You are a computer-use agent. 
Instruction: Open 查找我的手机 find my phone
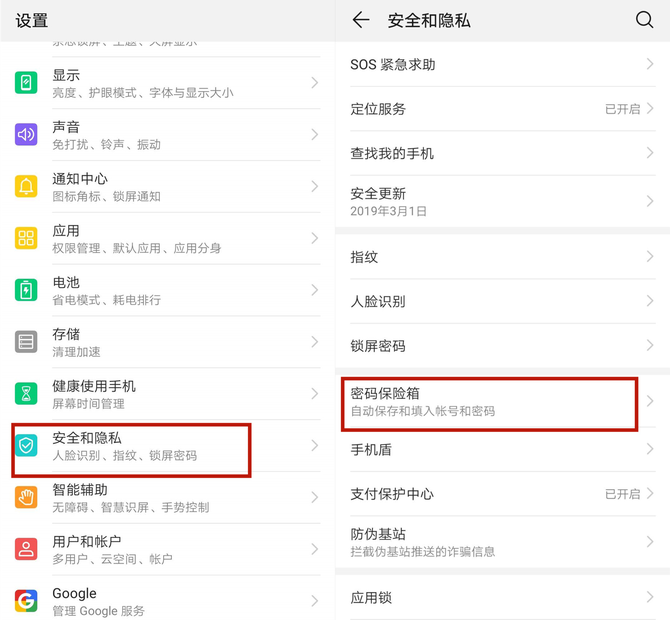[502, 153]
